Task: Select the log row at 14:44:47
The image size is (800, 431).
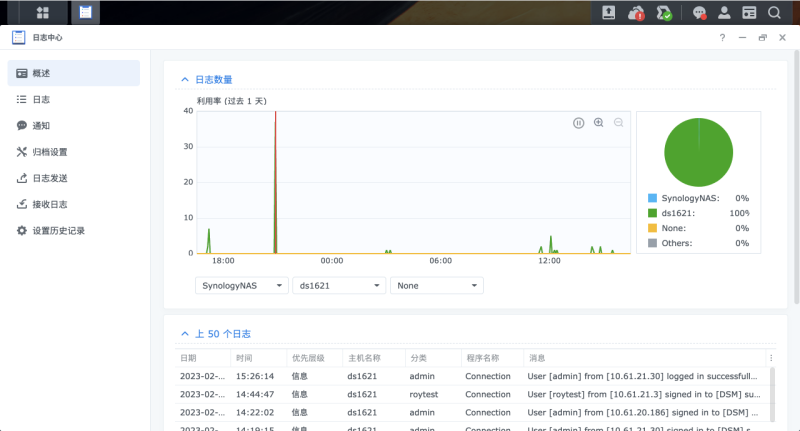Action: pos(472,394)
